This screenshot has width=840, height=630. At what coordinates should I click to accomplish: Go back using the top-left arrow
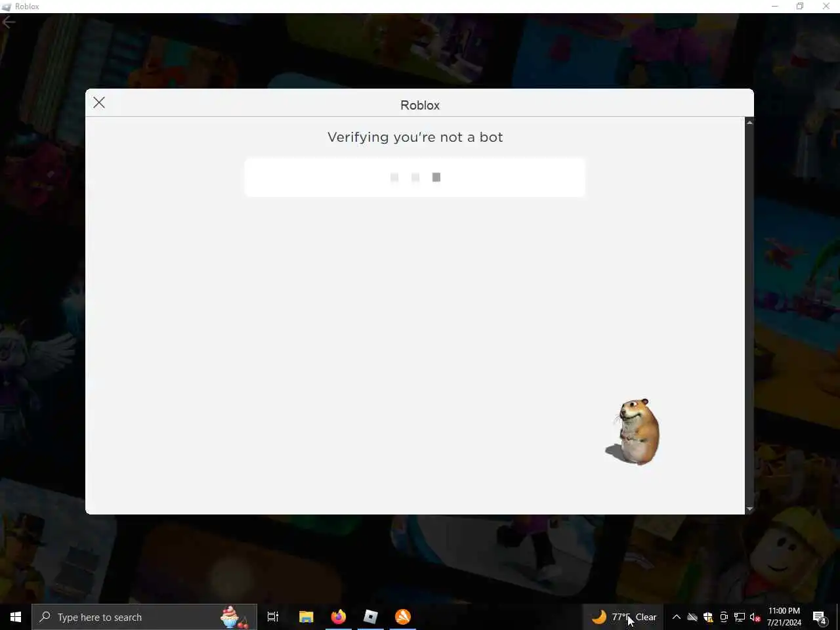9,22
